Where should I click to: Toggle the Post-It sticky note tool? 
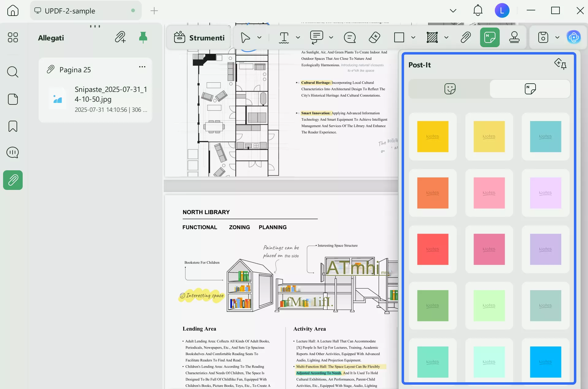(490, 37)
